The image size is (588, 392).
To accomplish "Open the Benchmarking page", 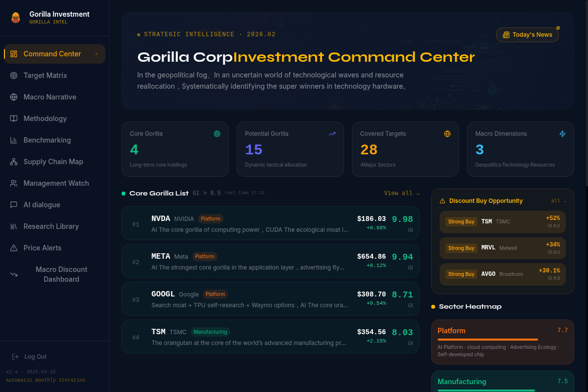I will click(x=54, y=140).
